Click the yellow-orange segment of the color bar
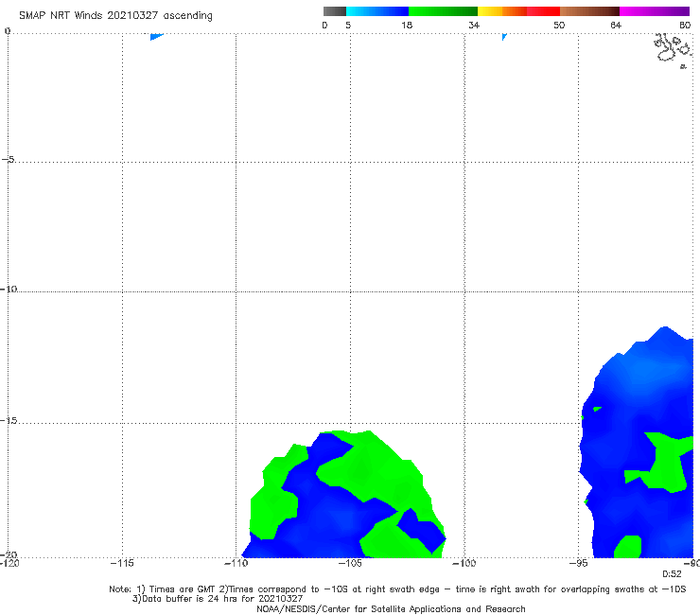Viewport: 700px width, 615px height. click(502, 11)
